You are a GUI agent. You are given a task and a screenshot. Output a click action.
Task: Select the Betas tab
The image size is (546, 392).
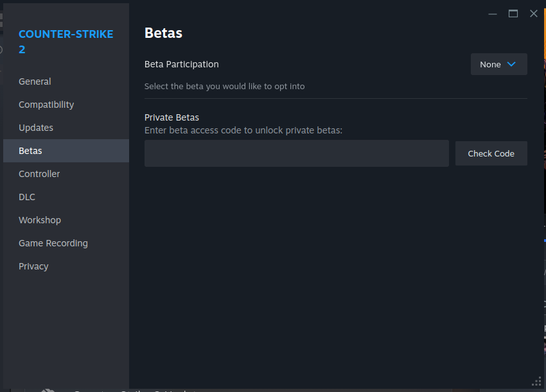pyautogui.click(x=30, y=151)
